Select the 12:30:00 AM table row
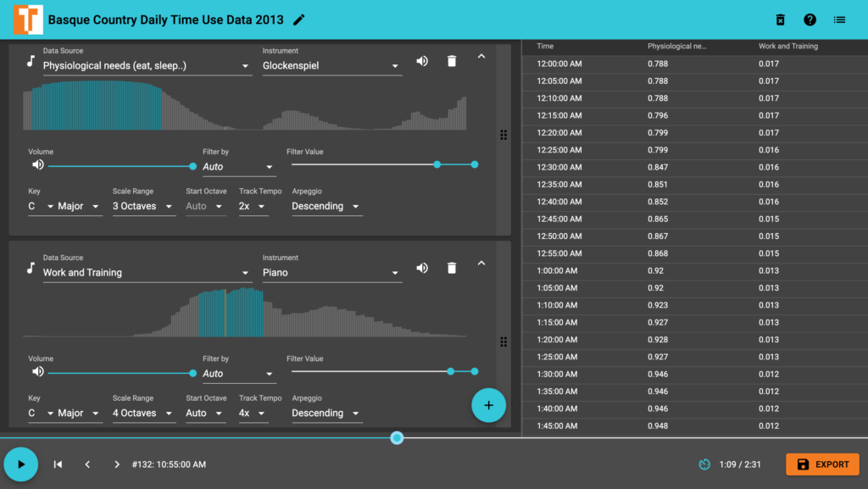 point(695,167)
